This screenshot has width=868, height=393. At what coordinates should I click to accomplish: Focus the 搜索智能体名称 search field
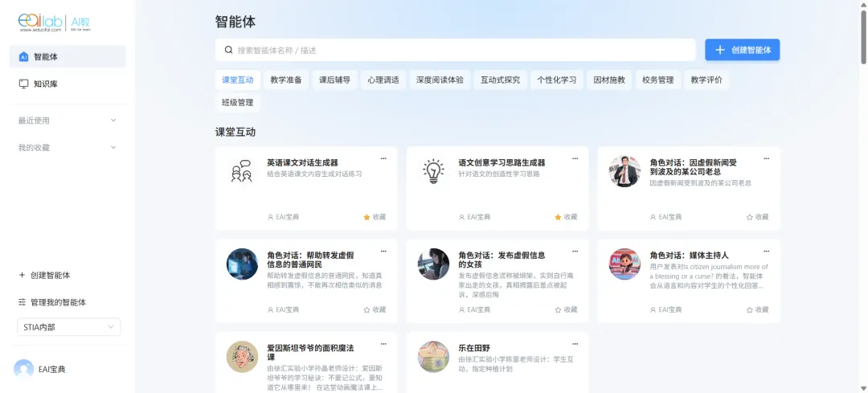coord(455,50)
